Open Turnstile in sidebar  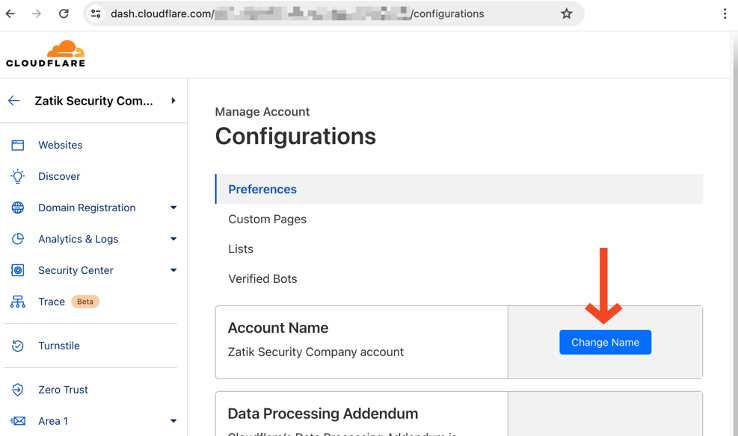click(59, 346)
